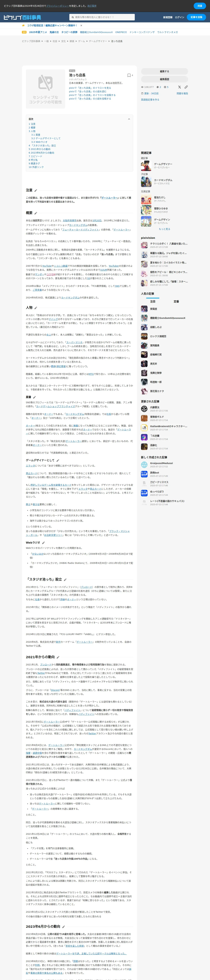Click the 同意 consent button
The height and width of the screenshot is (980, 210).
pos(200,6)
